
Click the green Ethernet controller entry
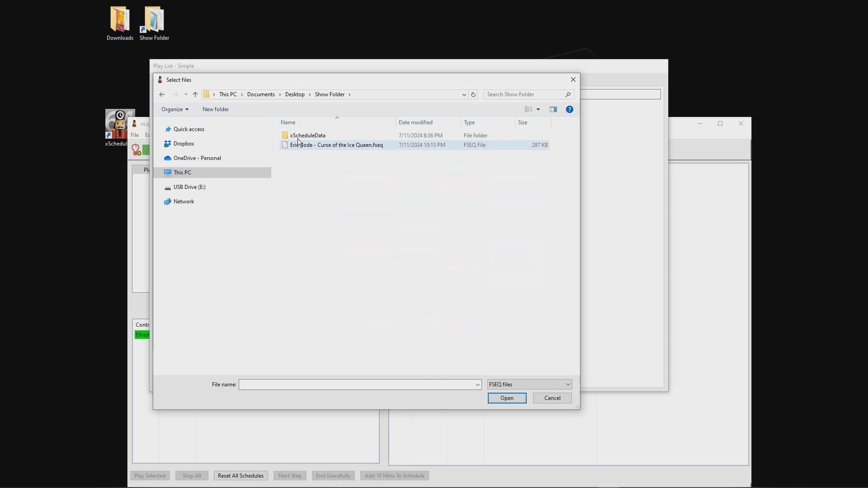[142, 335]
